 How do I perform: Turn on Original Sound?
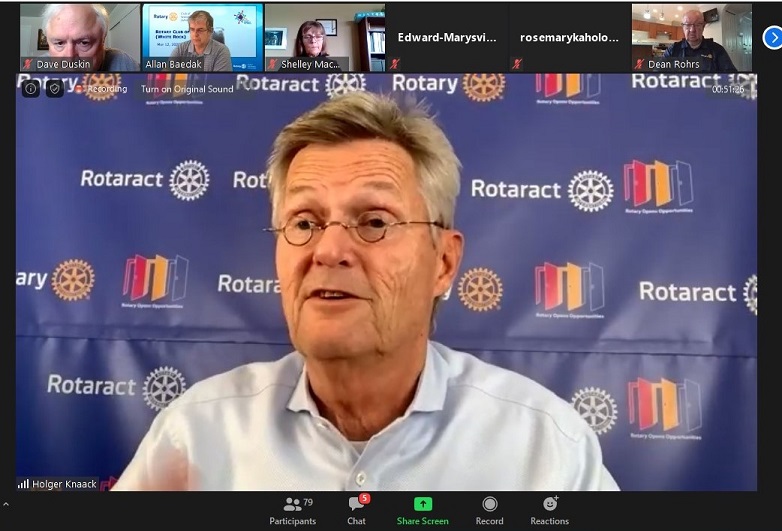click(x=187, y=89)
